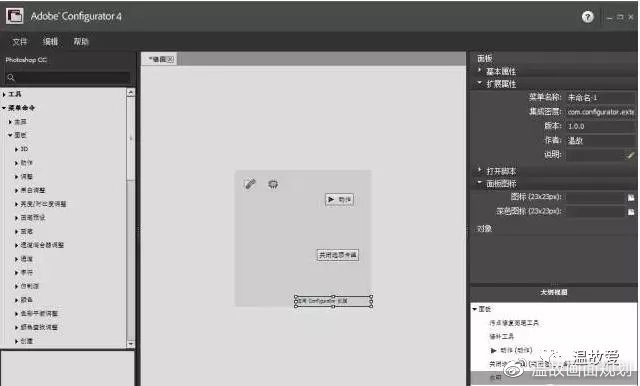640x386 pixels.
Task: Click the 动作 play button on canvas
Action: coord(339,200)
